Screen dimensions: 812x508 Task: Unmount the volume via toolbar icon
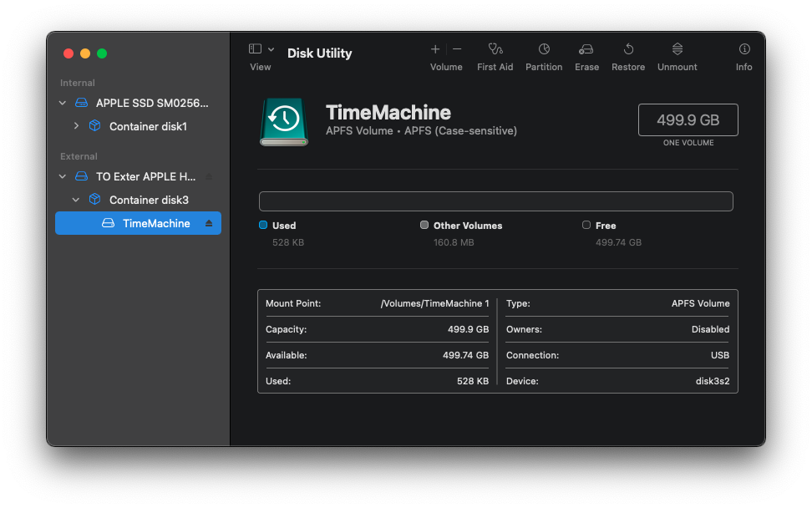[678, 49]
